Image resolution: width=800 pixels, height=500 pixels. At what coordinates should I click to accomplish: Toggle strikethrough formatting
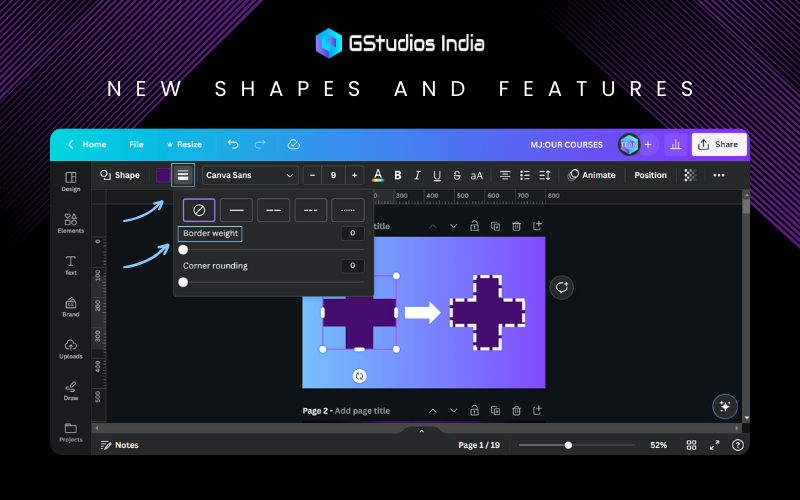[x=457, y=175]
